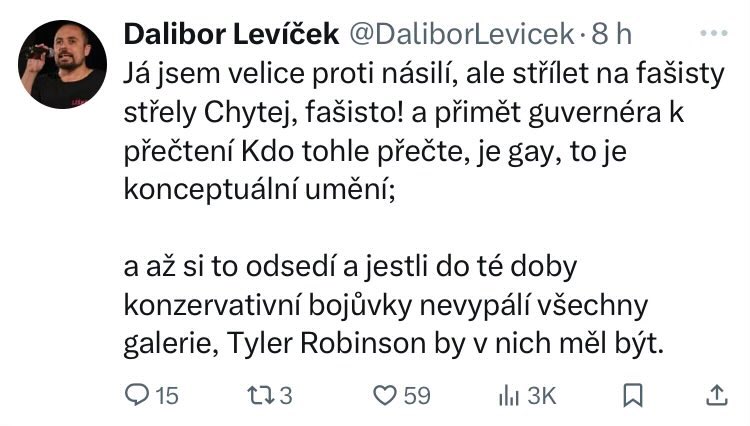Click the display name Dalibor Levíček
750x426 pixels.
[x=232, y=34]
